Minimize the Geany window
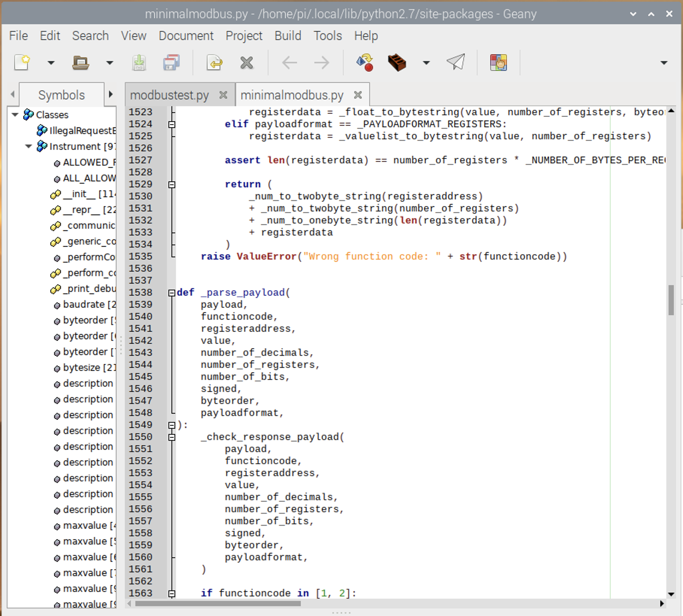Screen dimensions: 683x616 point(633,14)
